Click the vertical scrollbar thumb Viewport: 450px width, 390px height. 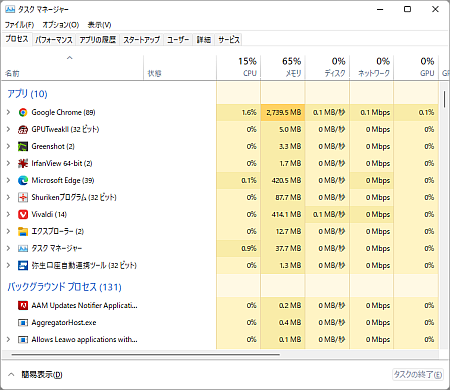coord(444,99)
